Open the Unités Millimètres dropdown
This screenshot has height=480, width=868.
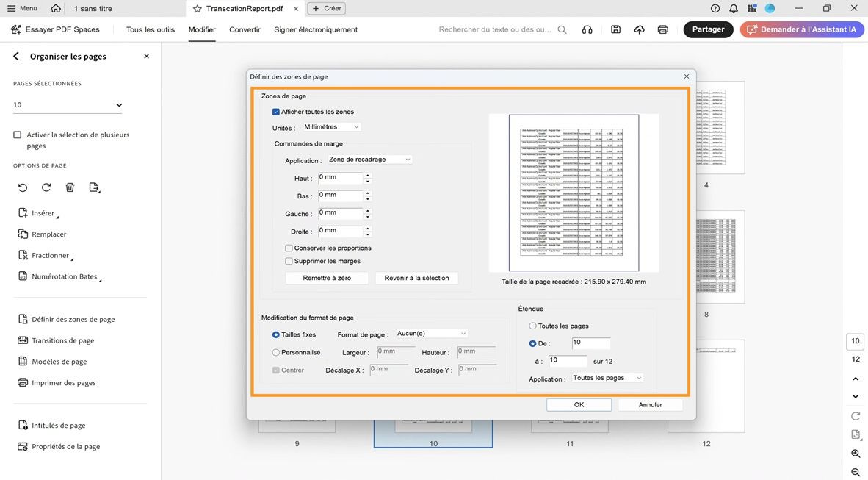coord(332,127)
